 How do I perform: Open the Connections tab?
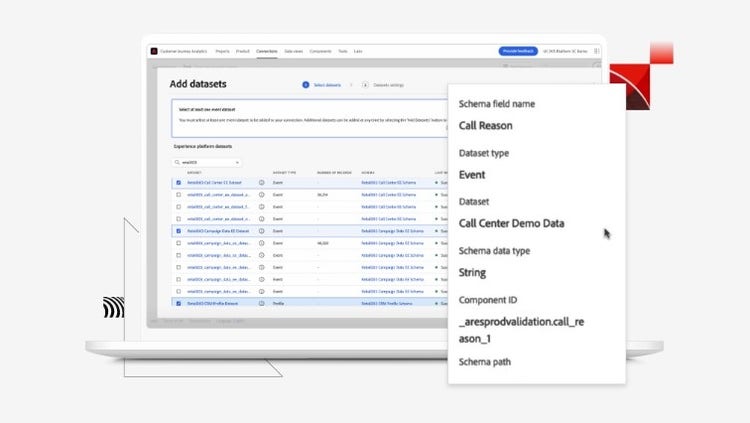point(267,50)
